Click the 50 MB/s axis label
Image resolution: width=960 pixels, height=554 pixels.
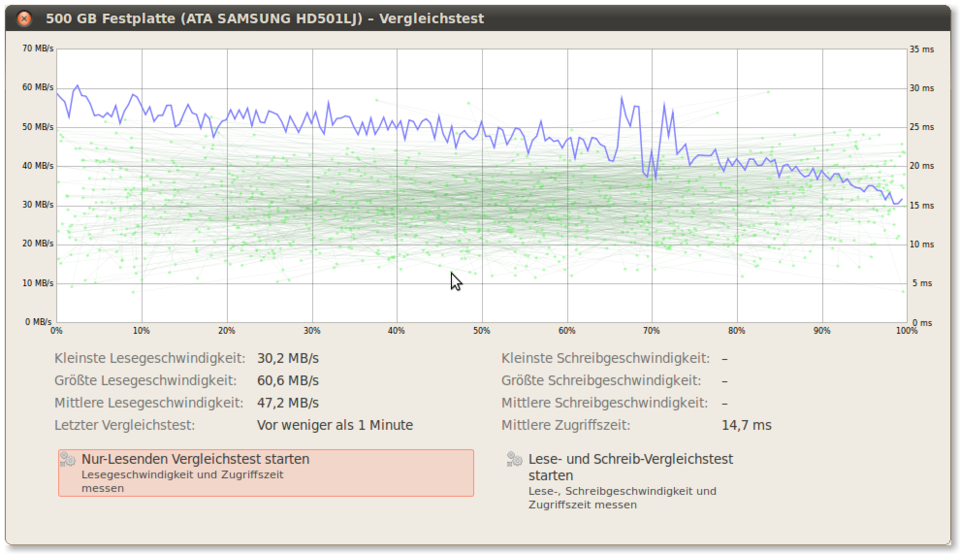pyautogui.click(x=38, y=127)
